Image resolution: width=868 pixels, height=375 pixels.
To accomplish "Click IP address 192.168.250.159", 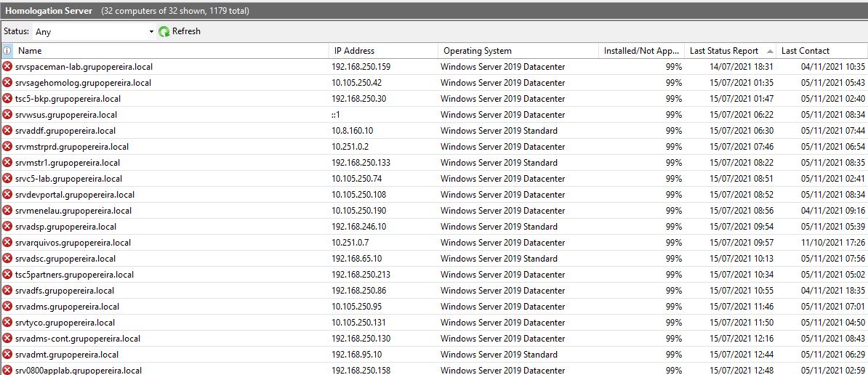I will click(361, 67).
